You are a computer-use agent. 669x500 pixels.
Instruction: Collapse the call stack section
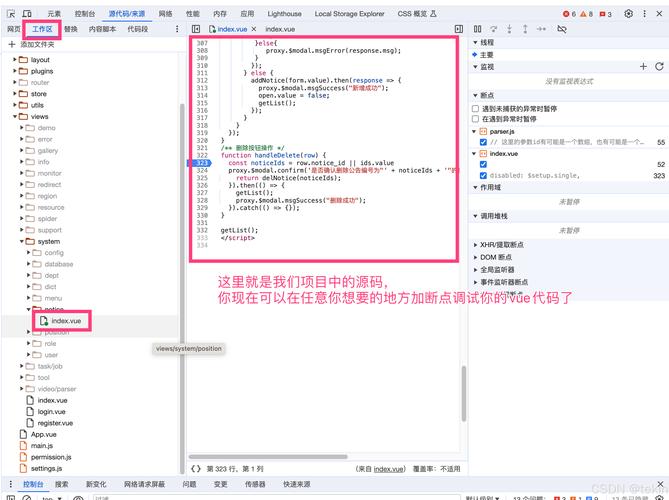(x=475, y=216)
